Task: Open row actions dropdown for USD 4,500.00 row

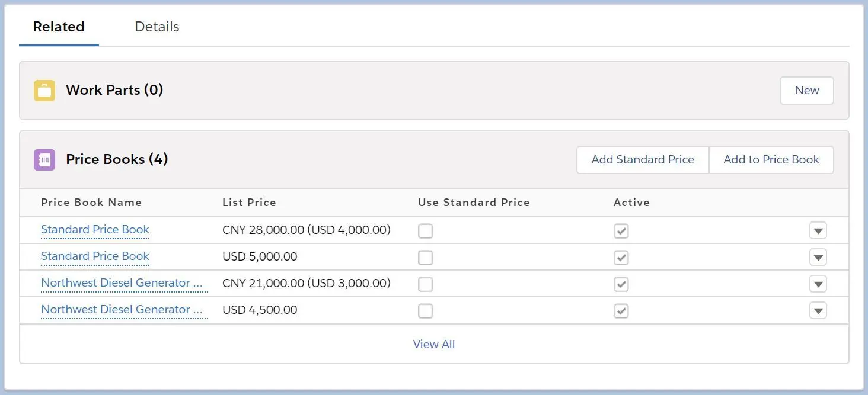Action: click(818, 311)
